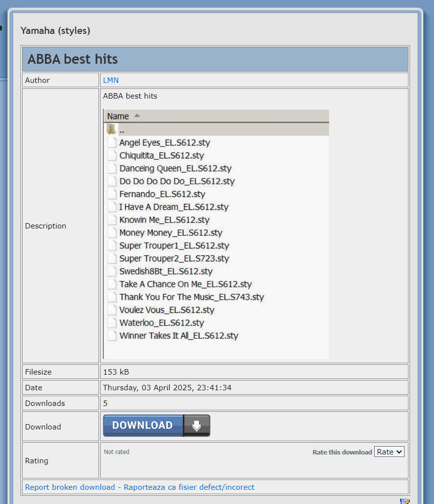Click the Danceing Queen file icon
The height and width of the screenshot is (504, 434).
coord(112,168)
